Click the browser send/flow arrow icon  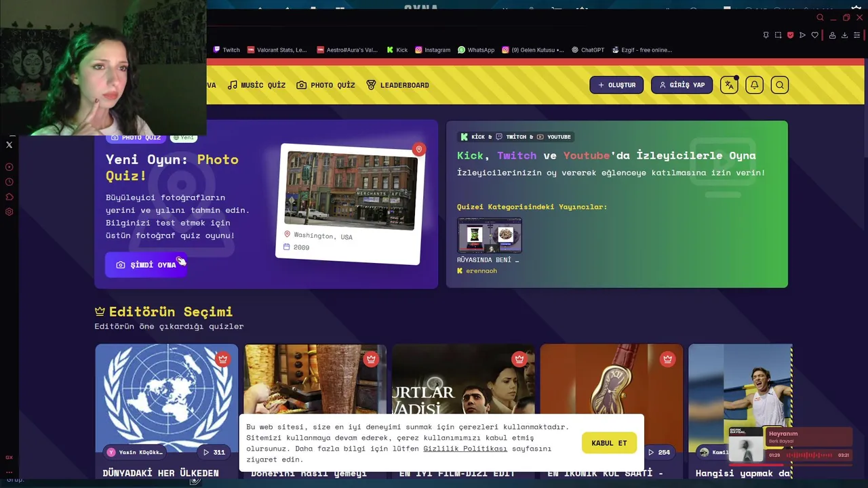click(x=802, y=35)
